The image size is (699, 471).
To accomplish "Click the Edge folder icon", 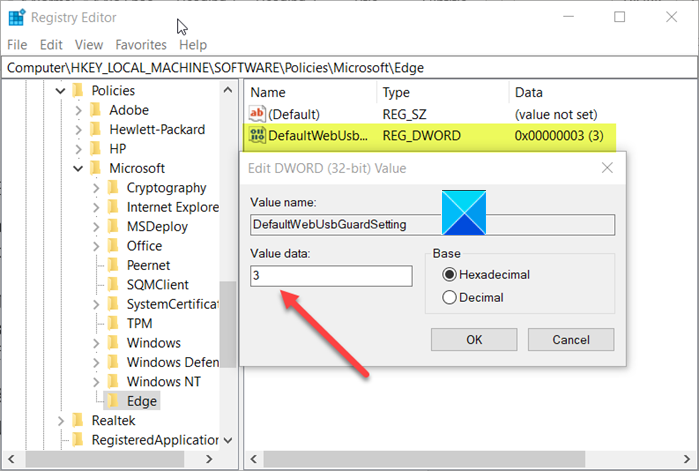I will point(113,401).
